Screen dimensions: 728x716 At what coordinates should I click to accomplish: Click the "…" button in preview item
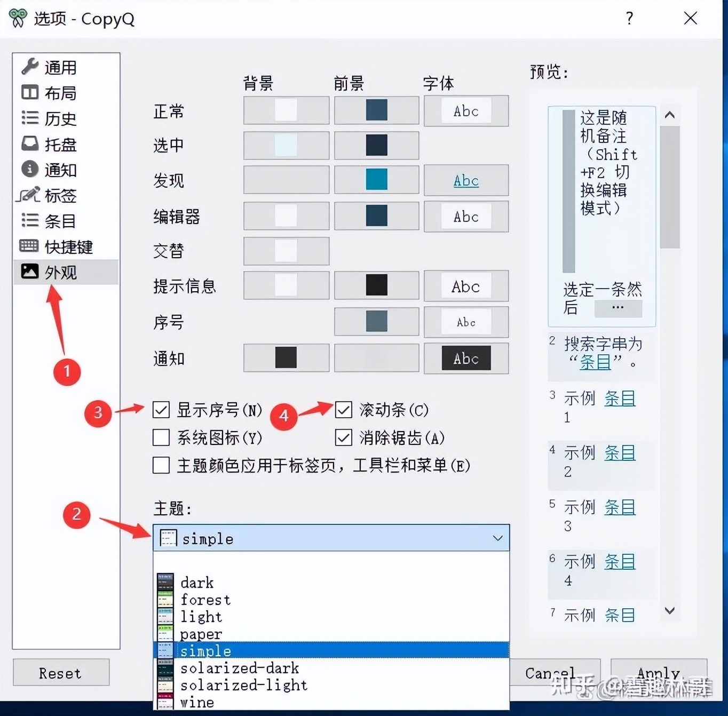618,308
